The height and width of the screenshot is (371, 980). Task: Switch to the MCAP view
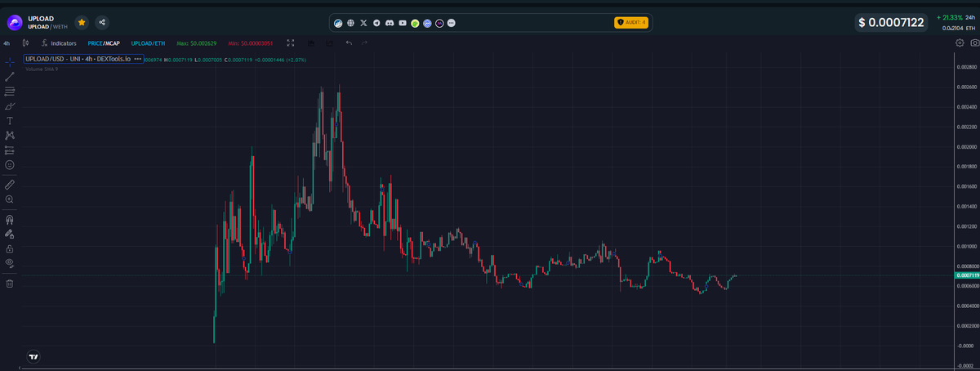(113, 42)
